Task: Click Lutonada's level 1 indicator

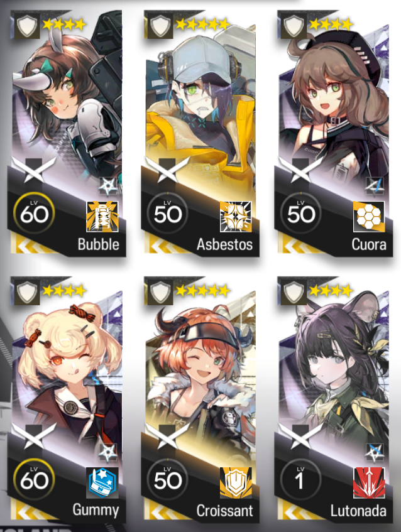Action: [x=301, y=479]
